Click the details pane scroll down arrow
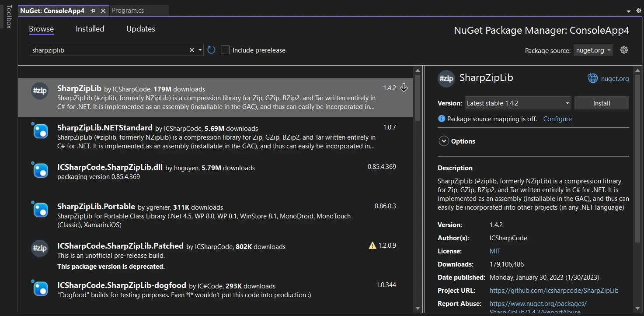 click(638, 309)
